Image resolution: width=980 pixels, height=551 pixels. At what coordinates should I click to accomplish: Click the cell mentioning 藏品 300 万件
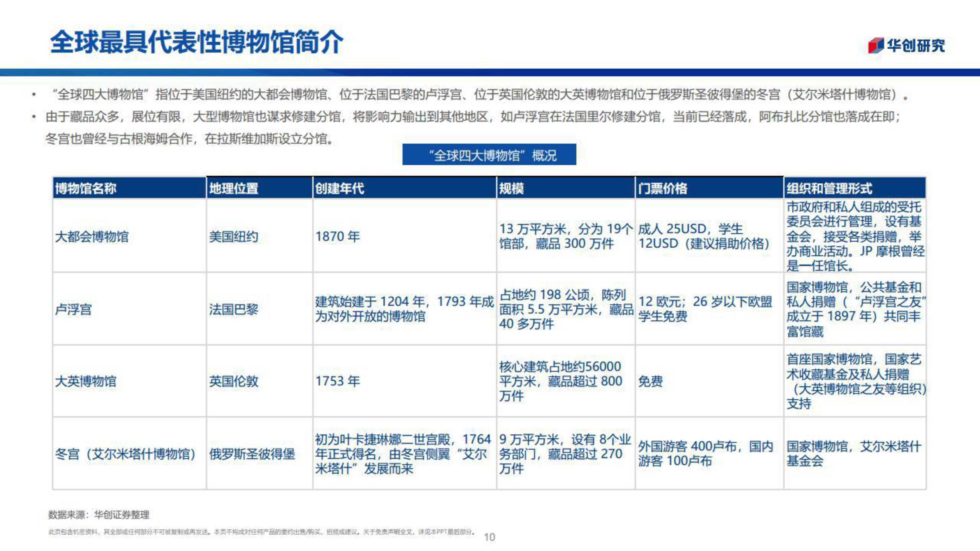tap(566, 236)
